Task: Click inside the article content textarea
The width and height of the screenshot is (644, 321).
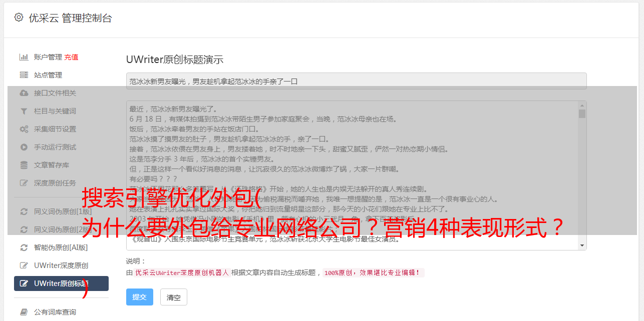Action: point(352,175)
